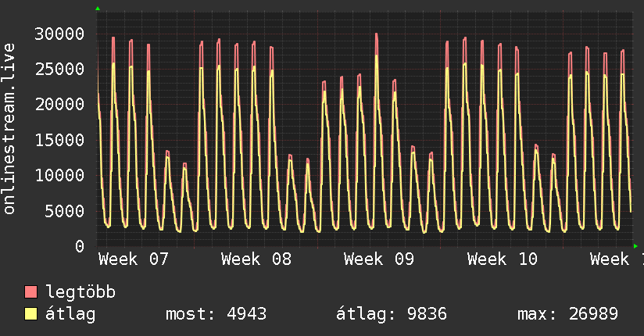Click the 'most: 4943' value
Viewport: 644px width, 336px height.
click(x=216, y=314)
